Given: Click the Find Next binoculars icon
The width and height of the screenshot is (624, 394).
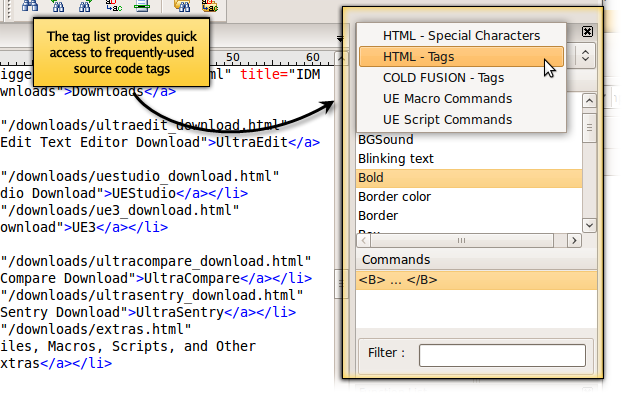Looking at the screenshot, I should coord(85,6).
